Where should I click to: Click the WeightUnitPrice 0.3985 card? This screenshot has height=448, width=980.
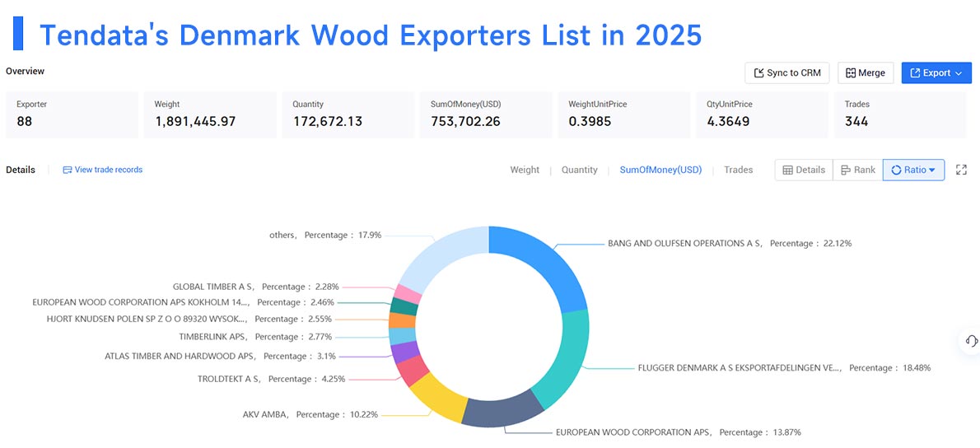624,114
